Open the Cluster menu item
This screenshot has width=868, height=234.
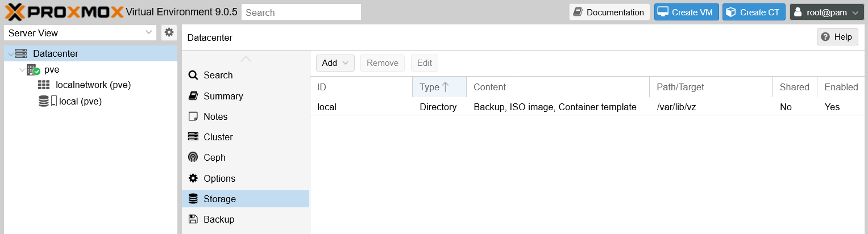[x=246, y=137]
